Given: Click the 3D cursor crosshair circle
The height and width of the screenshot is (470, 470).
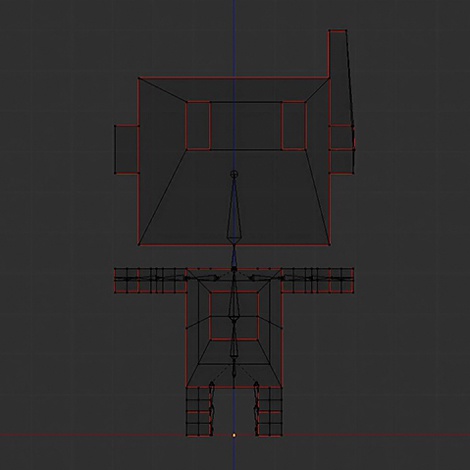Looking at the screenshot, I should click(234, 174).
